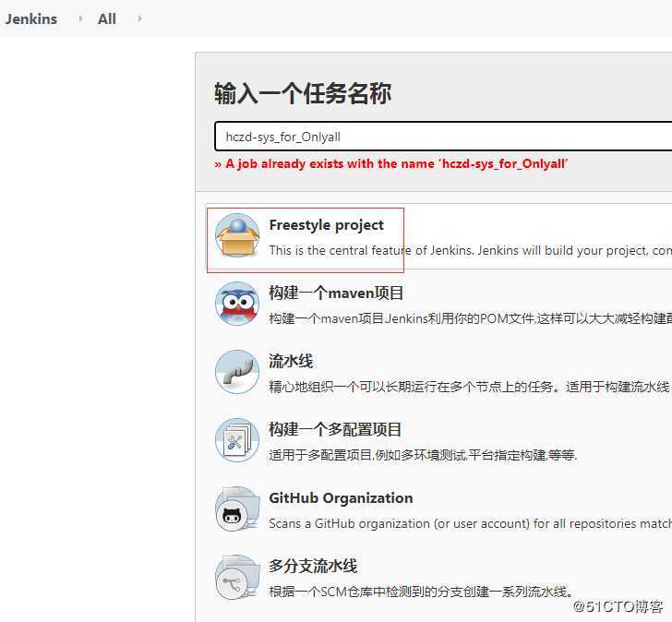Click the maven project owl icon

click(x=237, y=304)
